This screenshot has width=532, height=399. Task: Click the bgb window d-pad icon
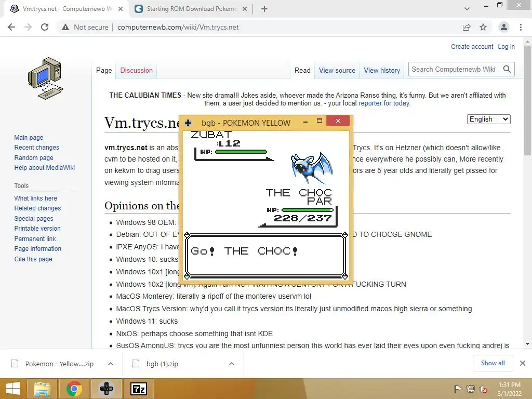[x=188, y=123]
